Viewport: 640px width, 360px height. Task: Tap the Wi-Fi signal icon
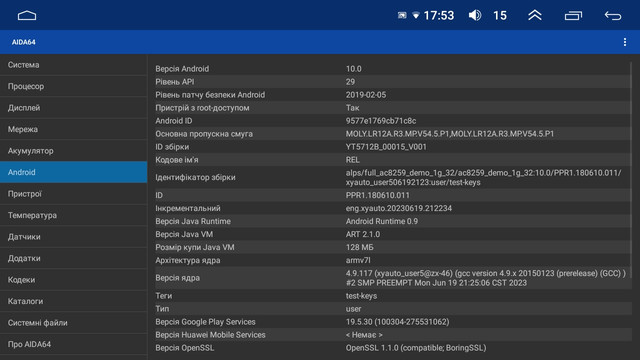[x=416, y=16]
